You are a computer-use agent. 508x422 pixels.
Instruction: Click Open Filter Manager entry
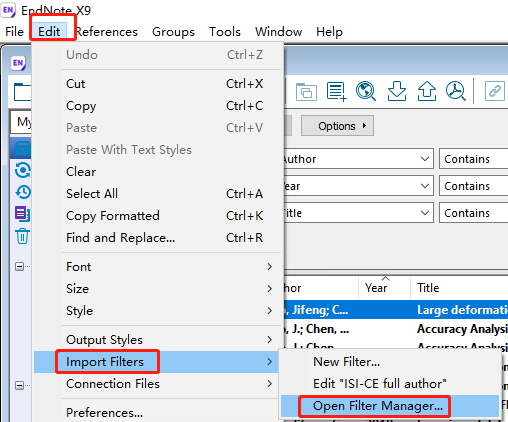(x=389, y=406)
